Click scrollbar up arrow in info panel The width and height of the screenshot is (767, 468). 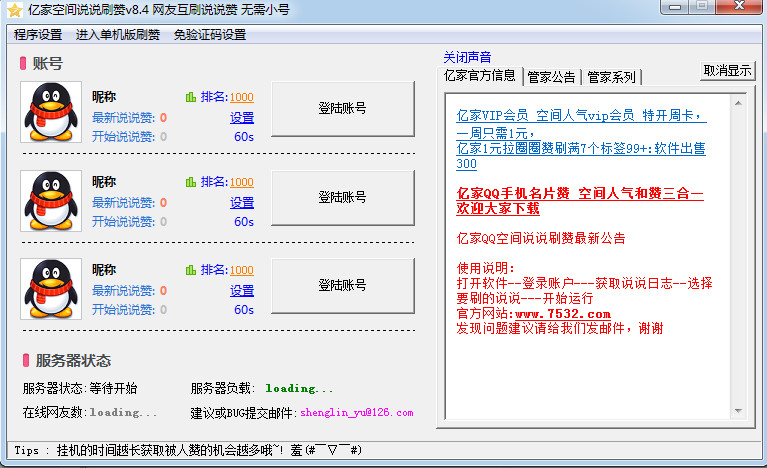pyautogui.click(x=738, y=103)
